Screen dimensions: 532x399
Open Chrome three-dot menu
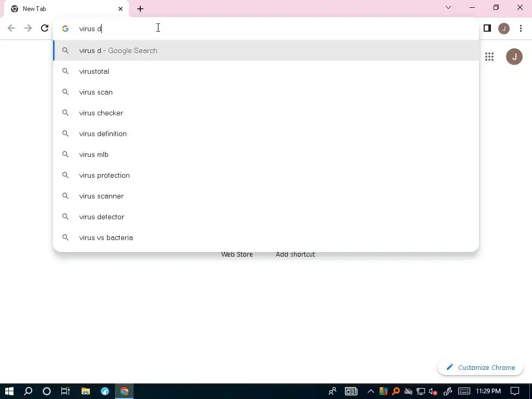point(521,28)
